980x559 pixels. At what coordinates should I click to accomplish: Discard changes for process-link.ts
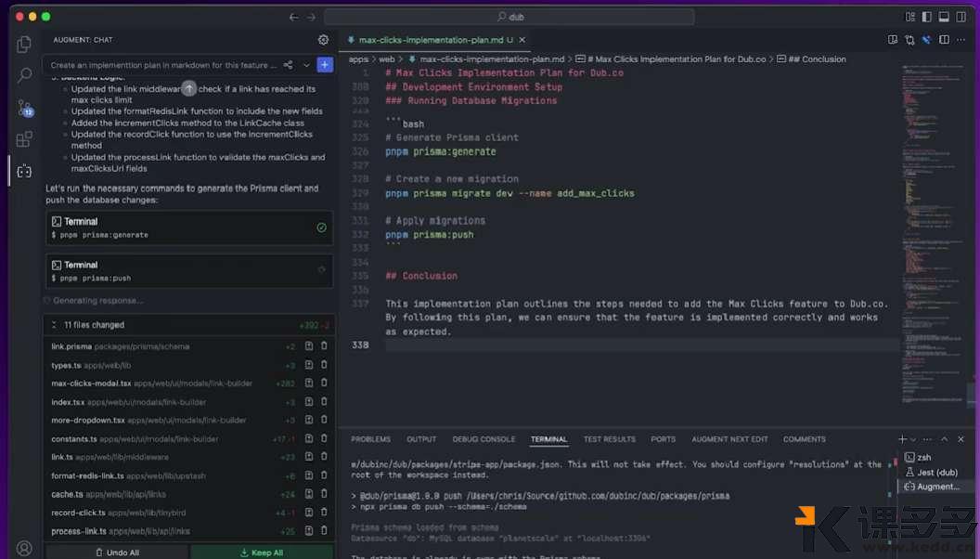324,530
